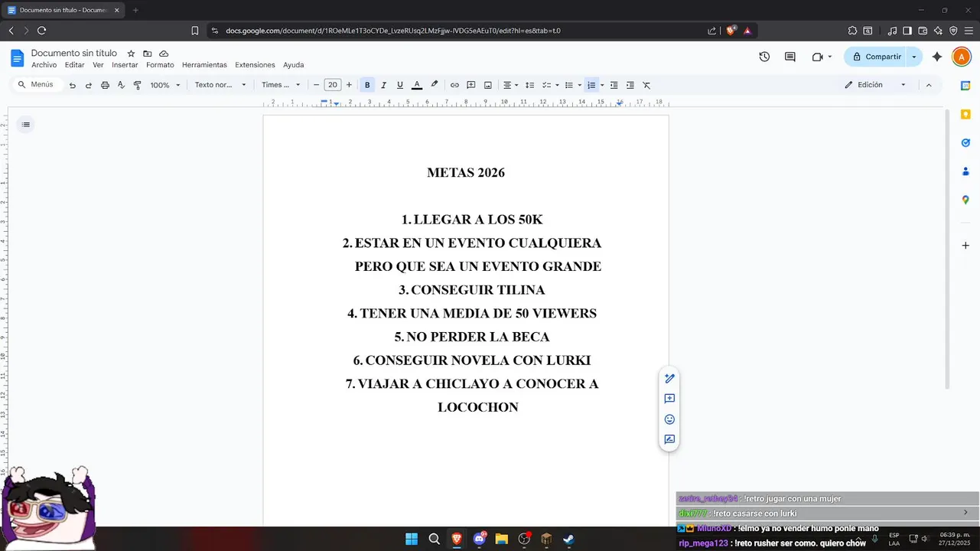Toggle the checklist button
Viewport: 980px width, 551px height.
546,85
